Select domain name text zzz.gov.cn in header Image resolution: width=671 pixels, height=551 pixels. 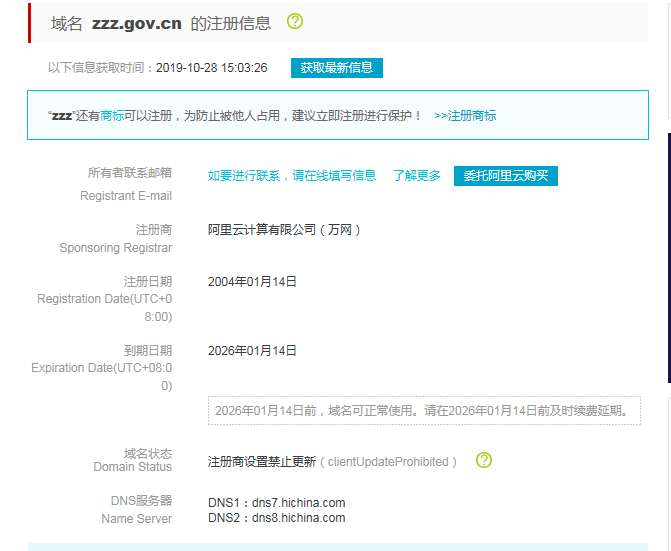pyautogui.click(x=137, y=23)
